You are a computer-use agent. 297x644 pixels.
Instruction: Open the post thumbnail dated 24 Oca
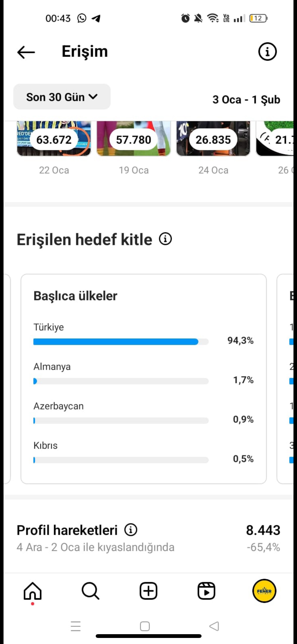point(213,139)
